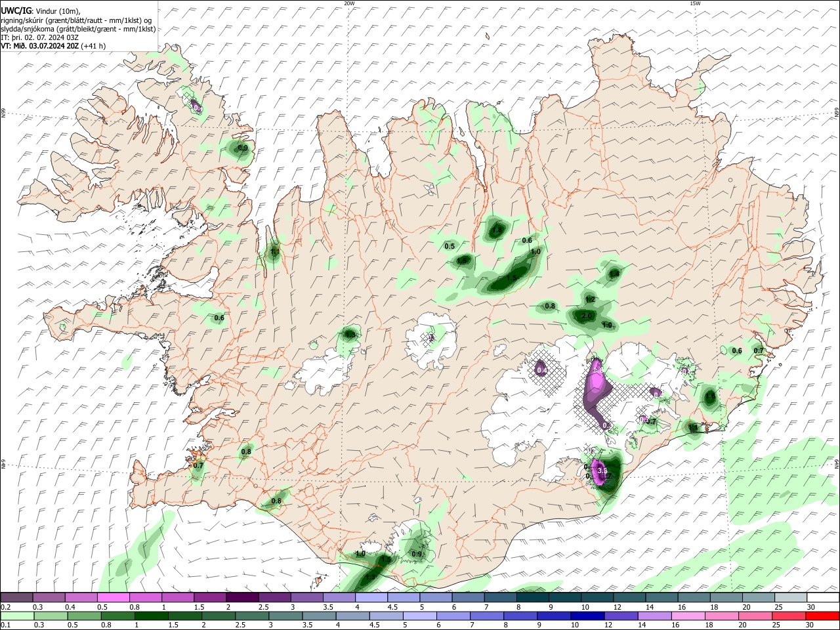Click the 1.2 precipitation value on the map
This screenshot has height=630, width=840.
[590, 300]
